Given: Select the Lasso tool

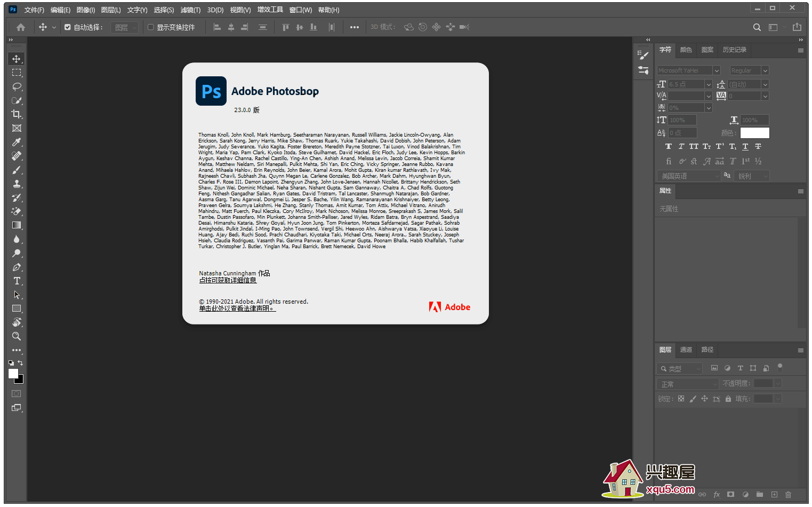Looking at the screenshot, I should pyautogui.click(x=17, y=86).
